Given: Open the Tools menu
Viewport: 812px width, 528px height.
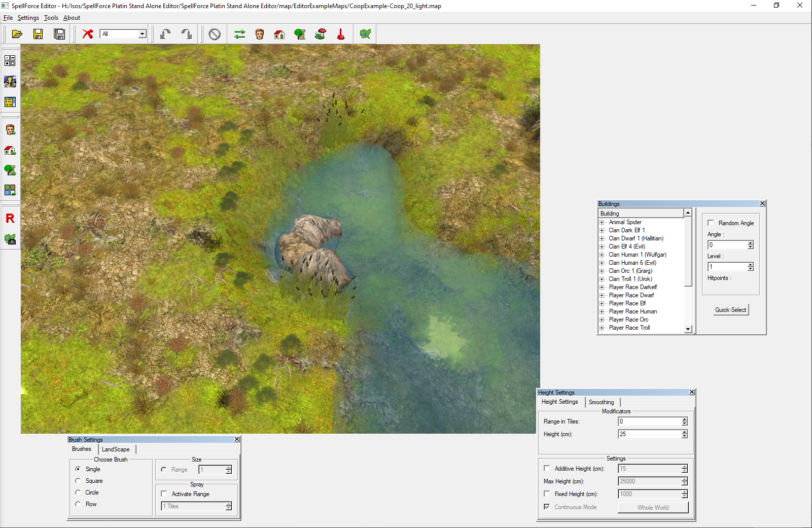Looking at the screenshot, I should pyautogui.click(x=51, y=18).
